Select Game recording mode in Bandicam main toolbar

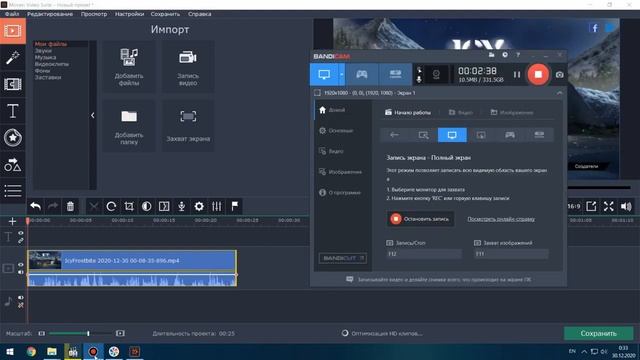pos(362,74)
